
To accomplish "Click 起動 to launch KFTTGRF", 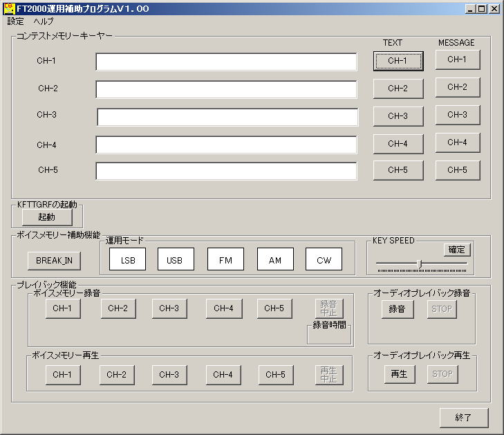I will 46,217.
